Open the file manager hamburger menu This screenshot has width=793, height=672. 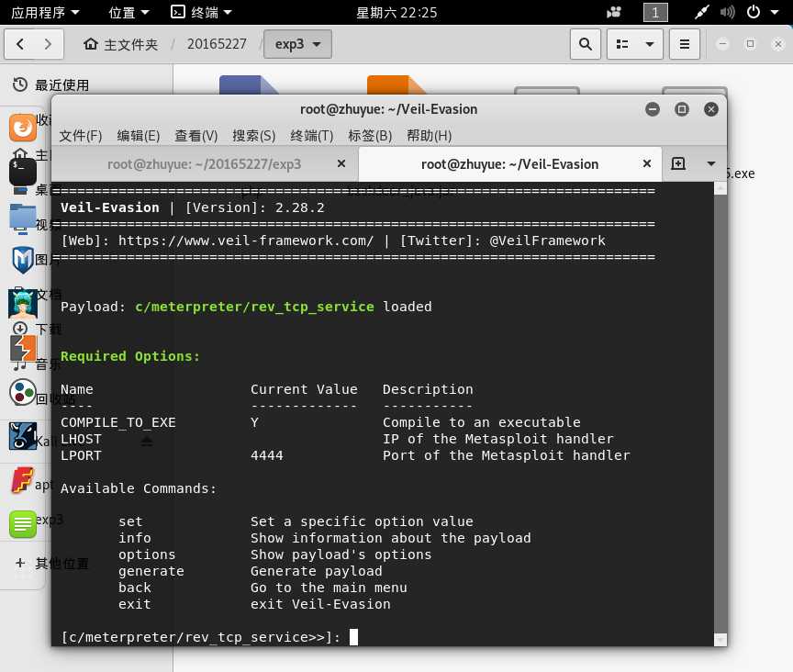point(685,44)
